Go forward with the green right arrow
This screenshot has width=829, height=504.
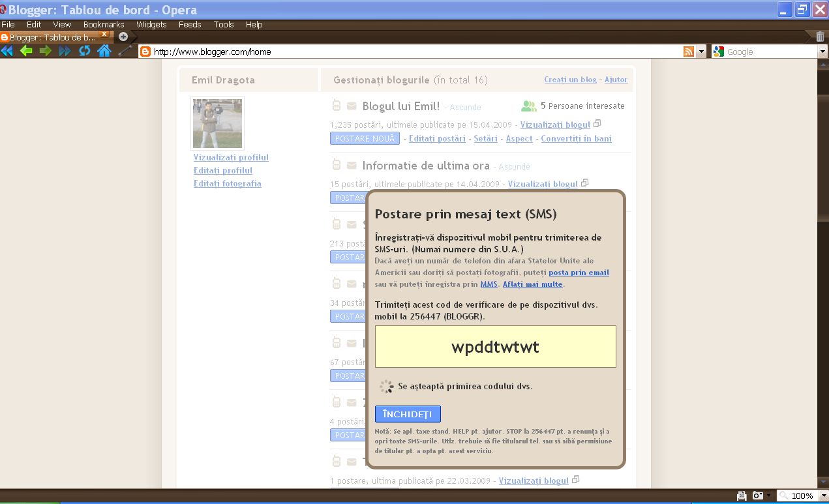tap(45, 51)
